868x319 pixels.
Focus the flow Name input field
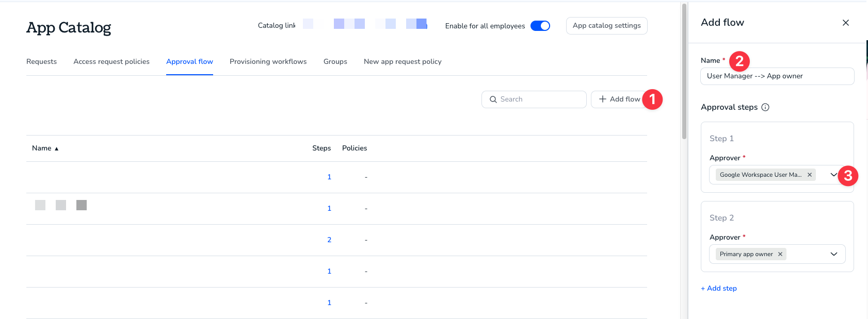tap(777, 76)
